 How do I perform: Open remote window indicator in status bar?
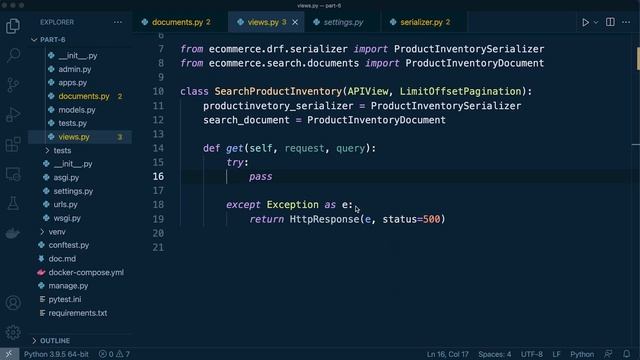pos(9,354)
